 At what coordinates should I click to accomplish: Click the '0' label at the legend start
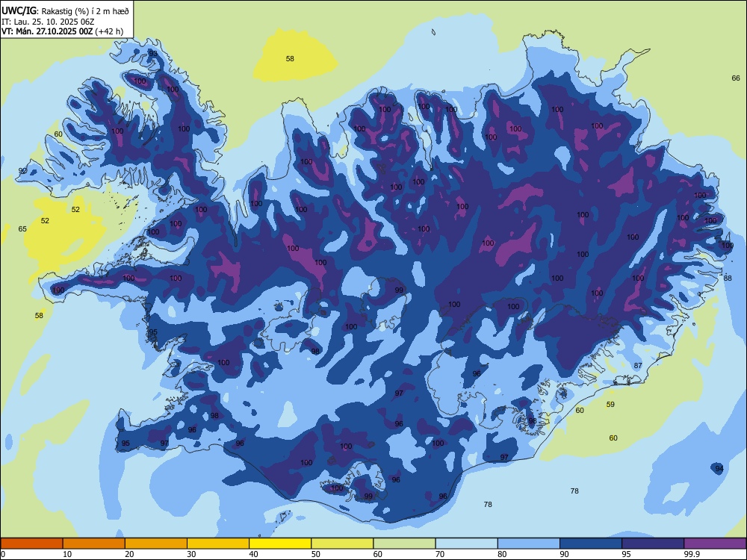pyautogui.click(x=3, y=554)
